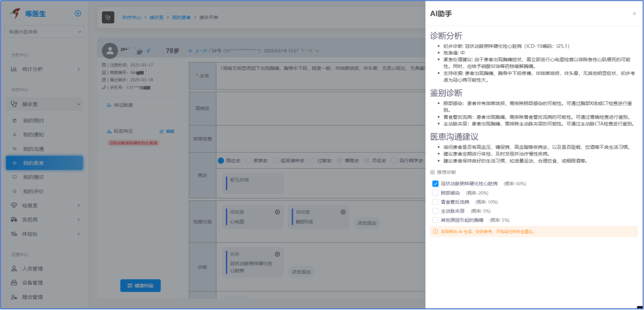
Task: Go to 我的随访 menu item
Action: pyautogui.click(x=33, y=177)
